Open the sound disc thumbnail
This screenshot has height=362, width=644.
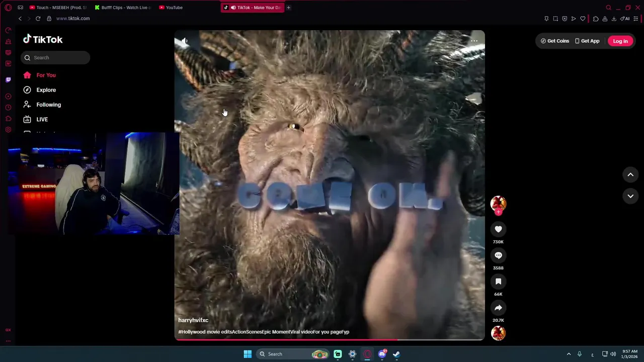[x=498, y=333]
